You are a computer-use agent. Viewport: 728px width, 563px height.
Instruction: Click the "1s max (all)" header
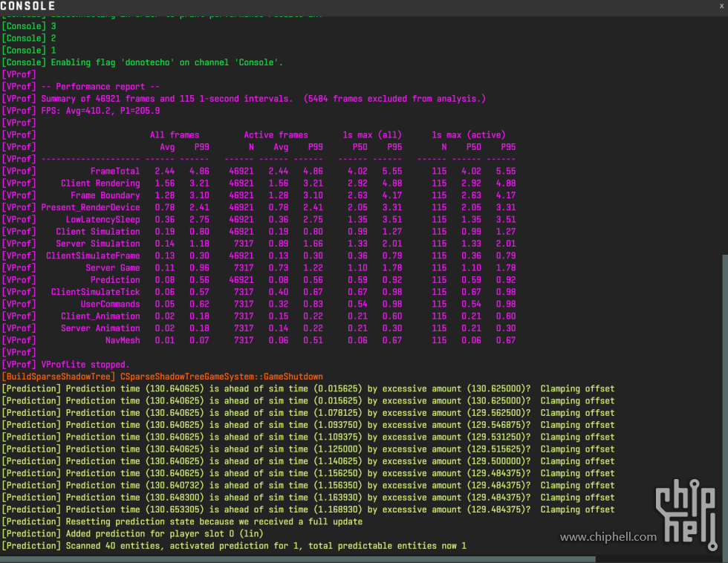(x=372, y=134)
